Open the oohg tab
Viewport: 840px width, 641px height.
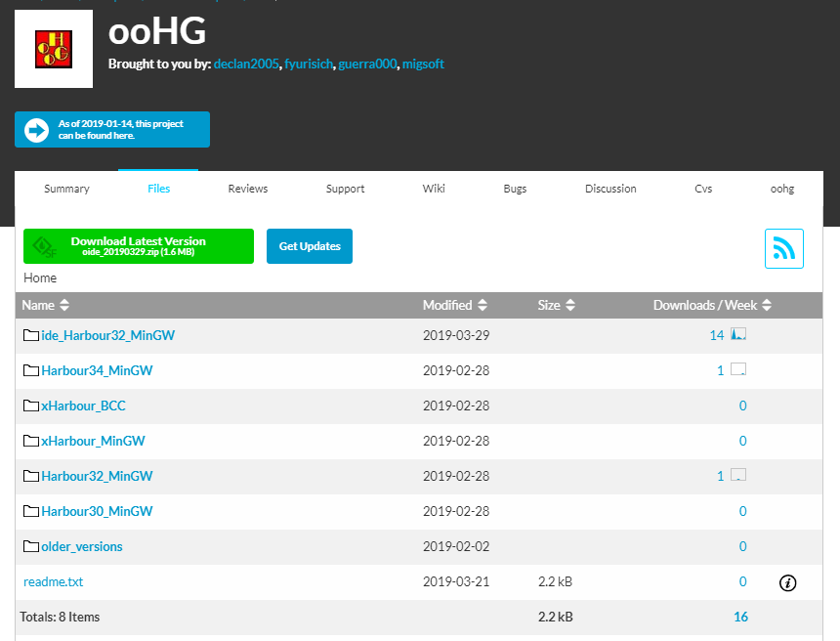(x=782, y=189)
